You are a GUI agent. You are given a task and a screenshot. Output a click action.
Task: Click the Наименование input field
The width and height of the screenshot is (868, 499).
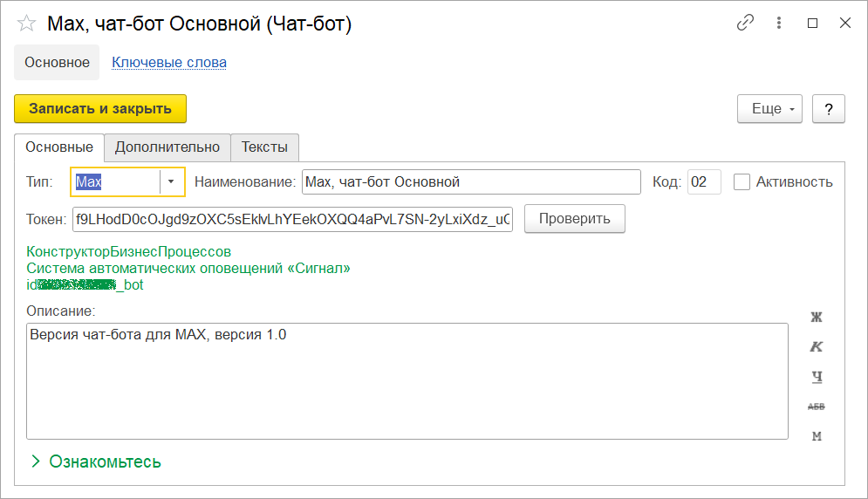pos(471,181)
